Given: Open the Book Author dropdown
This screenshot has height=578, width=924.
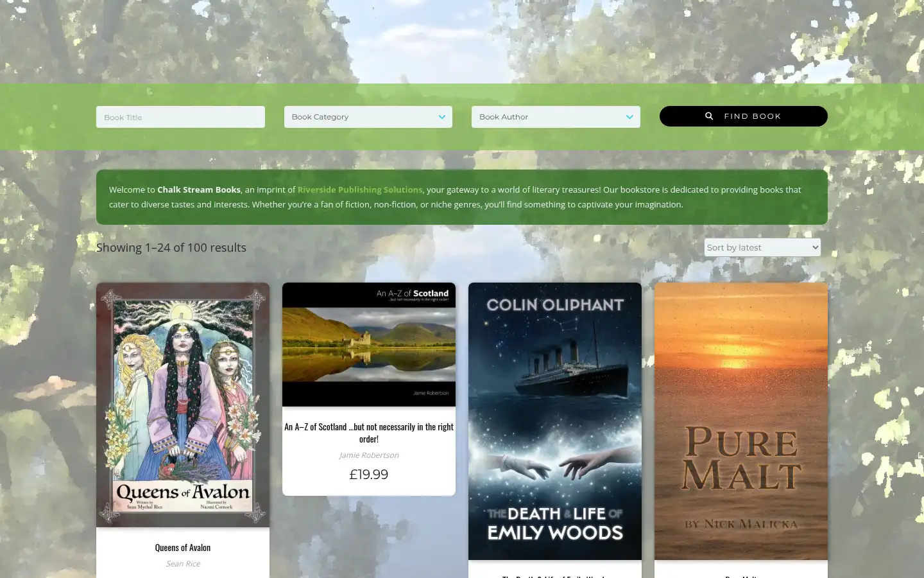Looking at the screenshot, I should 556,117.
